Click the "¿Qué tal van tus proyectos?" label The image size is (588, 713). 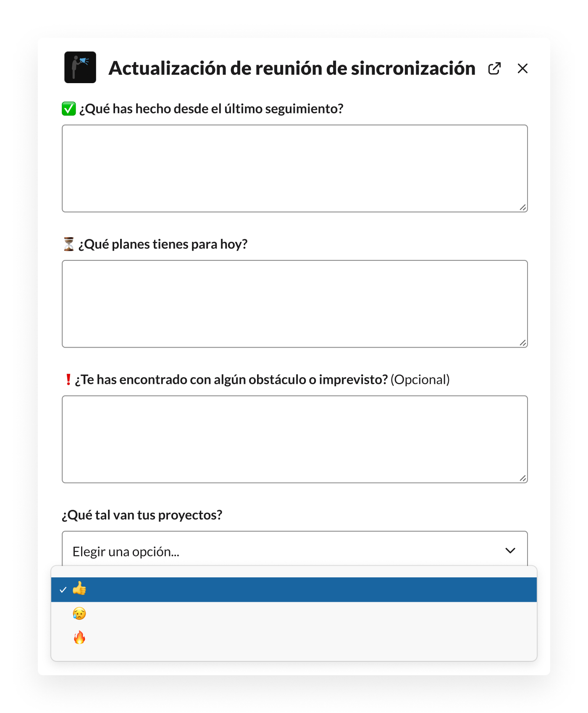[x=142, y=515]
